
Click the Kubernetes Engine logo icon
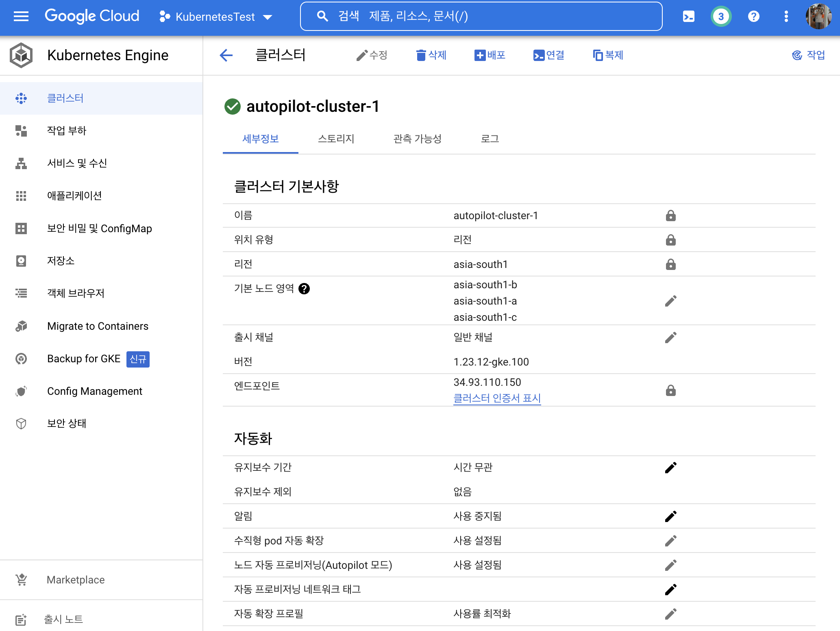(21, 55)
